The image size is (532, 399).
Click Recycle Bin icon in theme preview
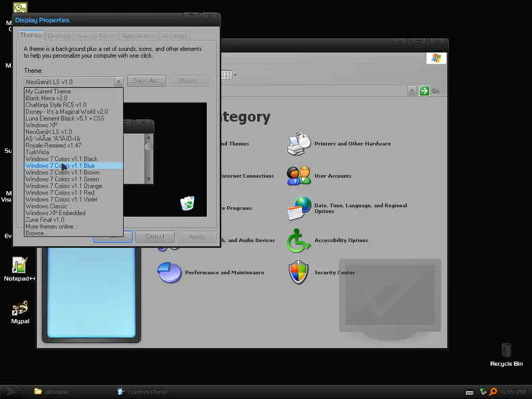(x=187, y=203)
